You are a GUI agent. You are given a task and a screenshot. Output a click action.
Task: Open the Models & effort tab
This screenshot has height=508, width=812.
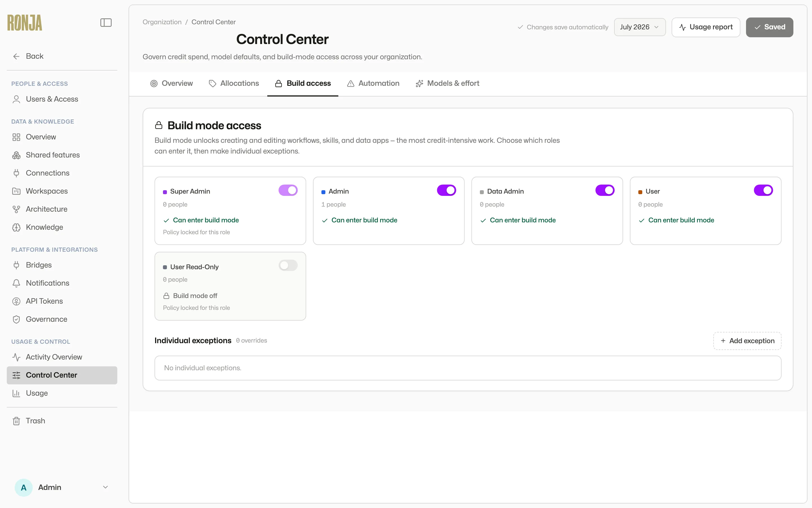pos(447,84)
